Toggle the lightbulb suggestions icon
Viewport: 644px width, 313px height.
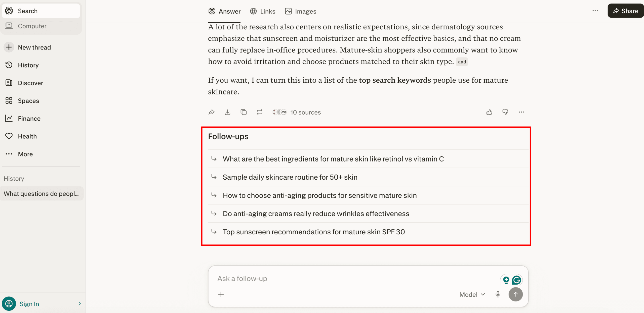506,280
